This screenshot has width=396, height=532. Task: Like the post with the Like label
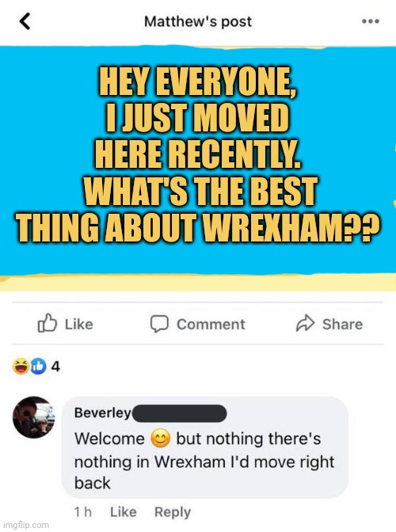(x=79, y=325)
